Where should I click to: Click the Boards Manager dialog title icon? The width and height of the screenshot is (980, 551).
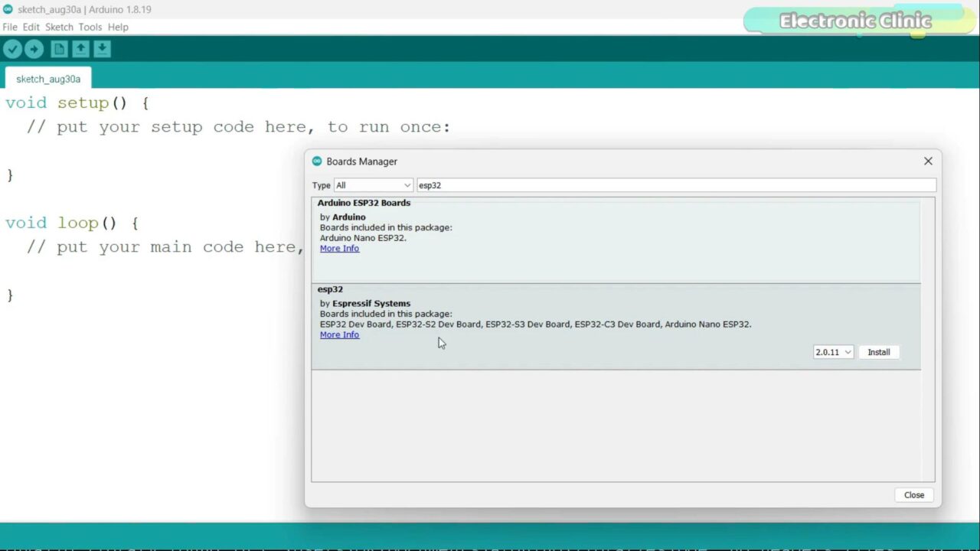[317, 161]
